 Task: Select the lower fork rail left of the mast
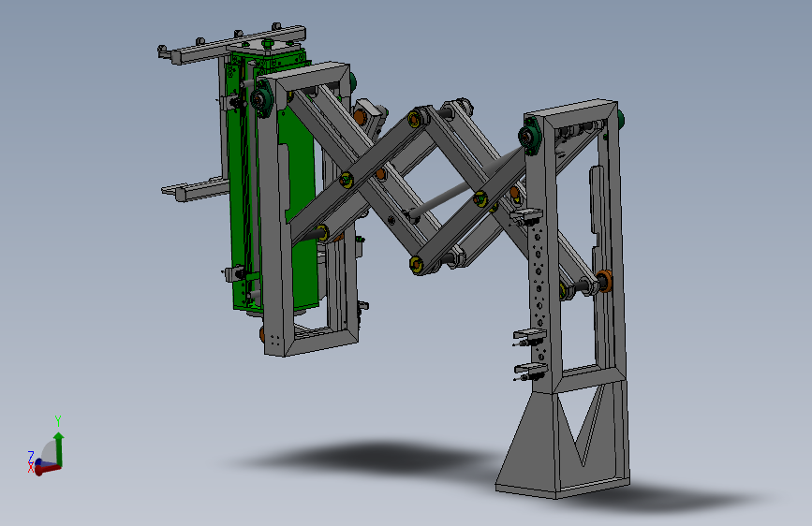[x=195, y=189]
